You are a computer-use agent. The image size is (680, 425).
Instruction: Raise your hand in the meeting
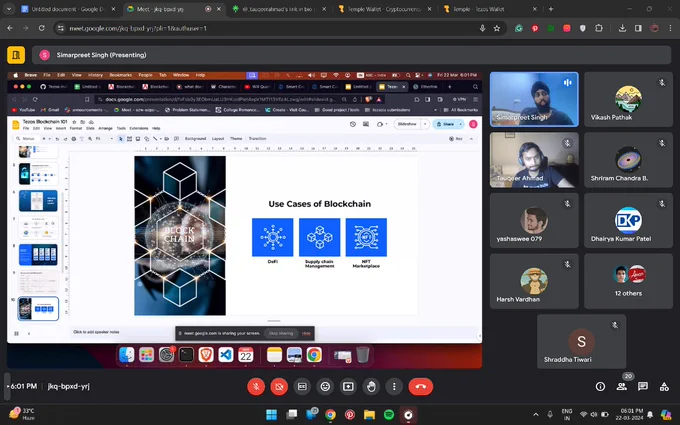tap(371, 386)
